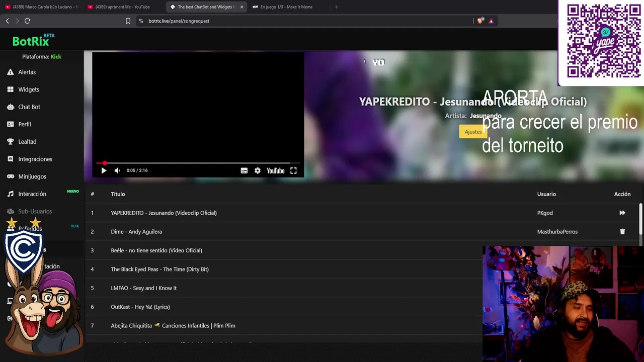Image resolution: width=644 pixels, height=362 pixels.
Task: Open Alertas in the sidebar
Action: pos(27,72)
